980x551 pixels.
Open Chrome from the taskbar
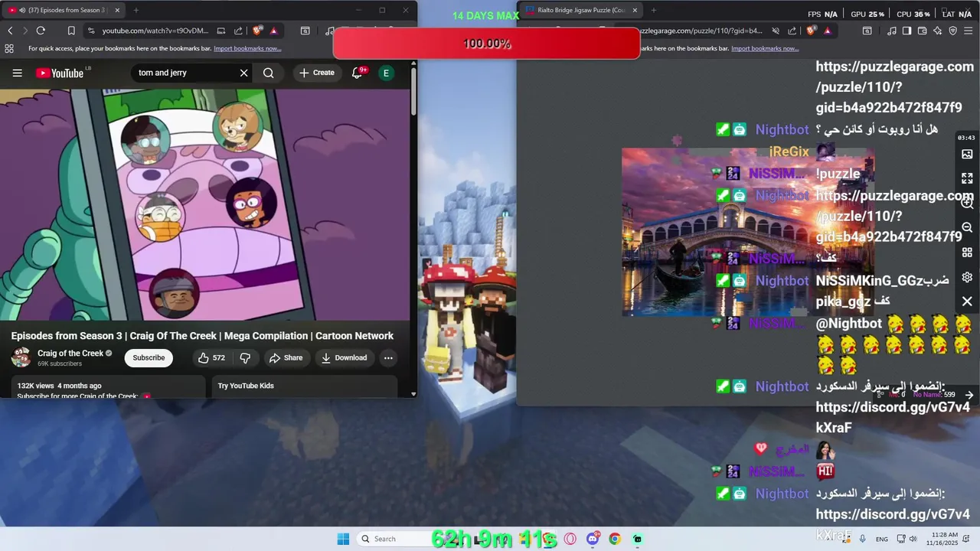coord(615,539)
